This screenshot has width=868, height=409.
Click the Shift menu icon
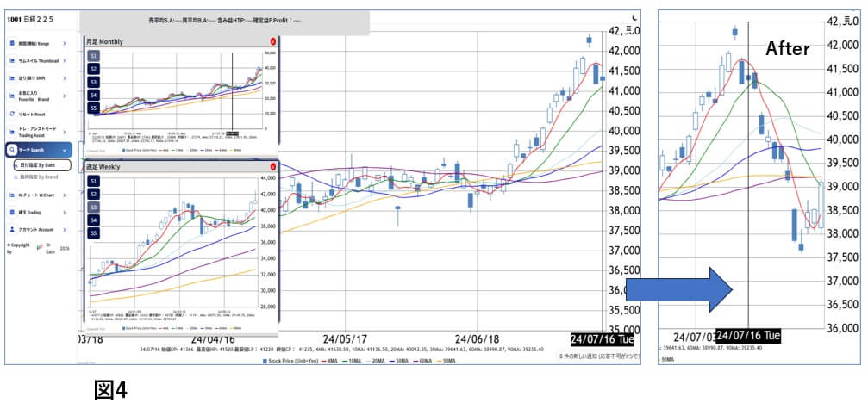[x=12, y=78]
